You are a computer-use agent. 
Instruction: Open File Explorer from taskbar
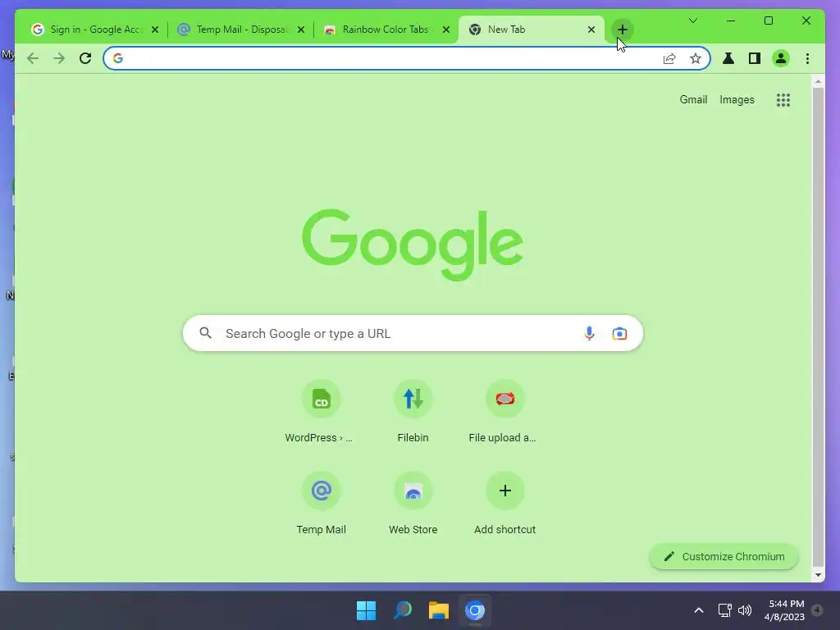tap(438, 610)
